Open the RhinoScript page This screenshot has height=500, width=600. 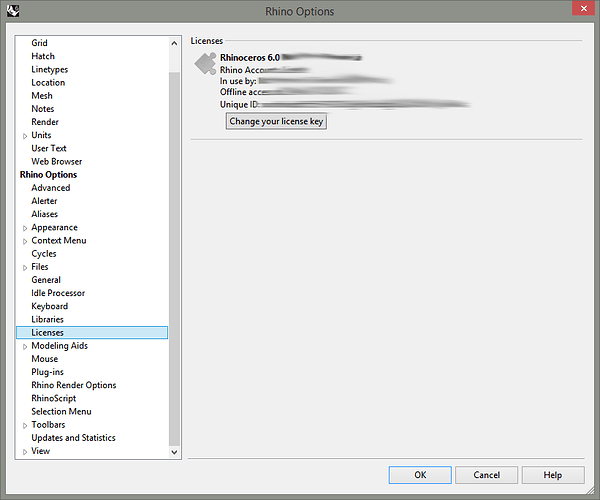tap(54, 399)
